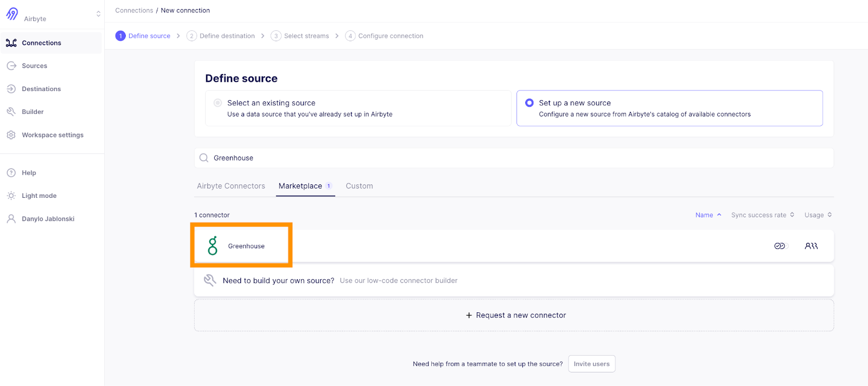This screenshot has width=868, height=386.
Task: Sort connectors by Name
Action: click(x=708, y=215)
